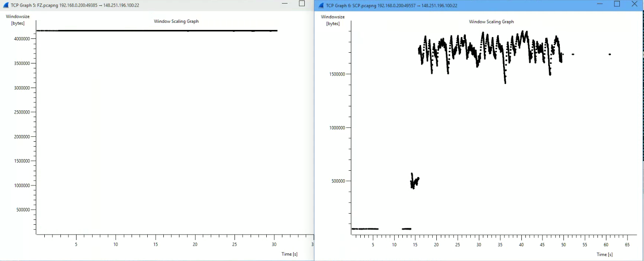Close the TCP Graph 6 SCP.pcapng window
The width and height of the screenshot is (644, 261).
click(634, 4)
